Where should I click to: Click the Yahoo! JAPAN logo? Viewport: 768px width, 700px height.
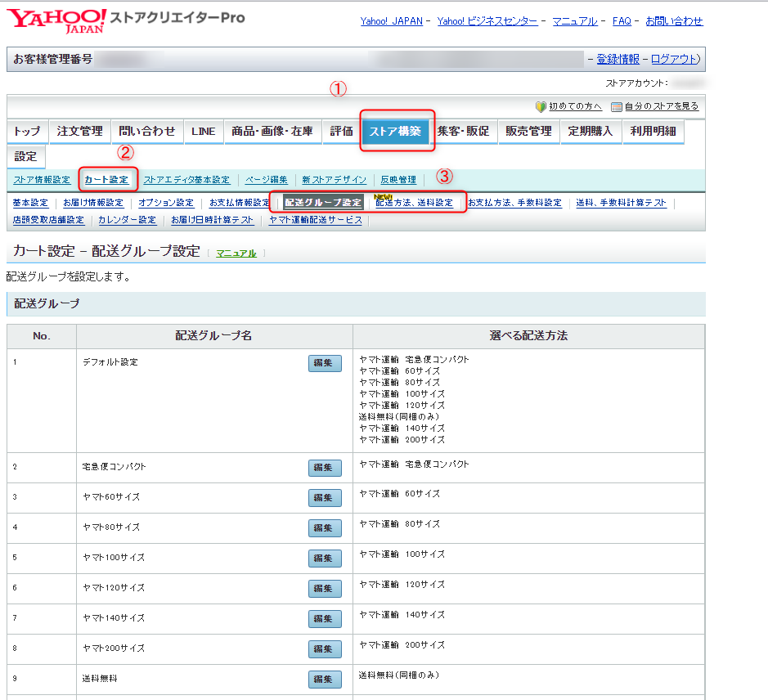[59, 20]
